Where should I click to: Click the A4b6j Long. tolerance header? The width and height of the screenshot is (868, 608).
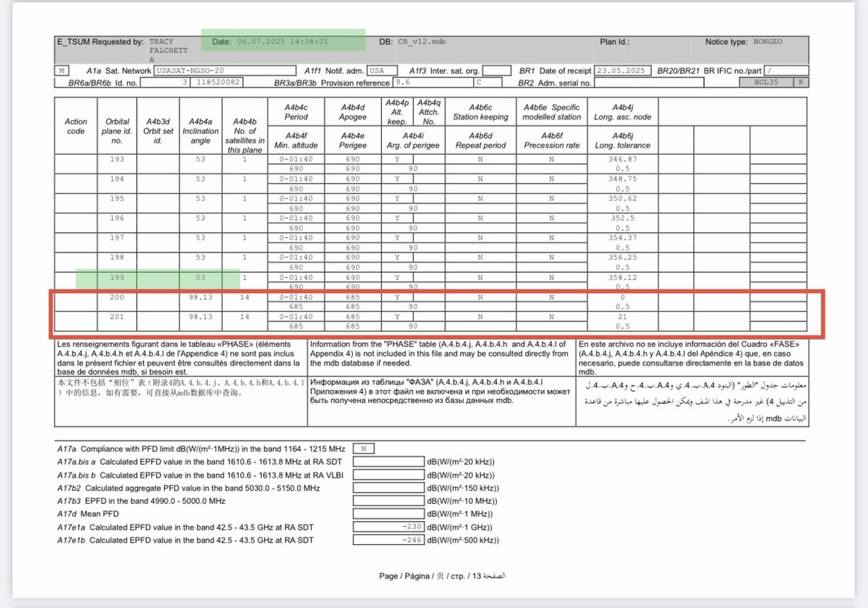[623, 140]
